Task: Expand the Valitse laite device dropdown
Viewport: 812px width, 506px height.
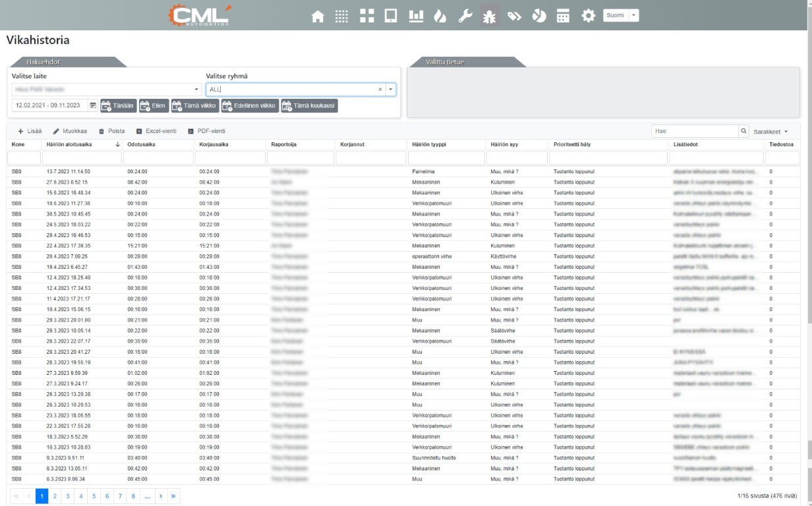Action: point(196,90)
